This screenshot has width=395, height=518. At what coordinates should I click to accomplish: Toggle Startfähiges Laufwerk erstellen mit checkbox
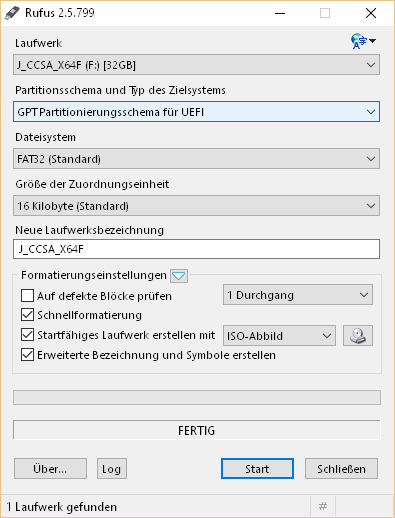point(27,335)
